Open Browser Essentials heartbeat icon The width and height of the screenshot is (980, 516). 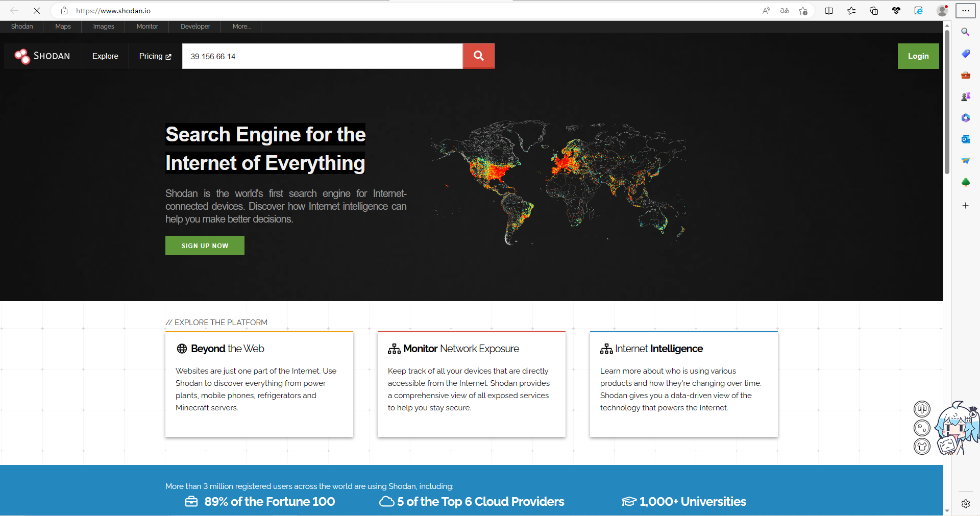(x=896, y=11)
